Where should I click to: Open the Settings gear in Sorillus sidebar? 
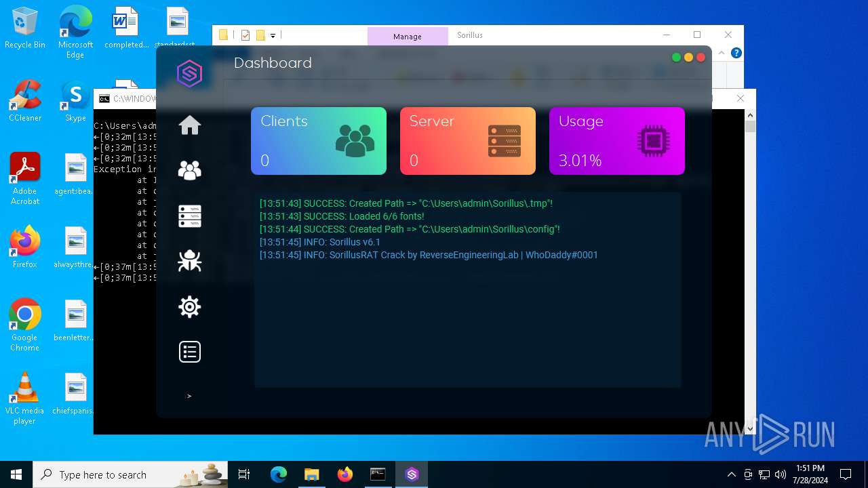coord(189,306)
